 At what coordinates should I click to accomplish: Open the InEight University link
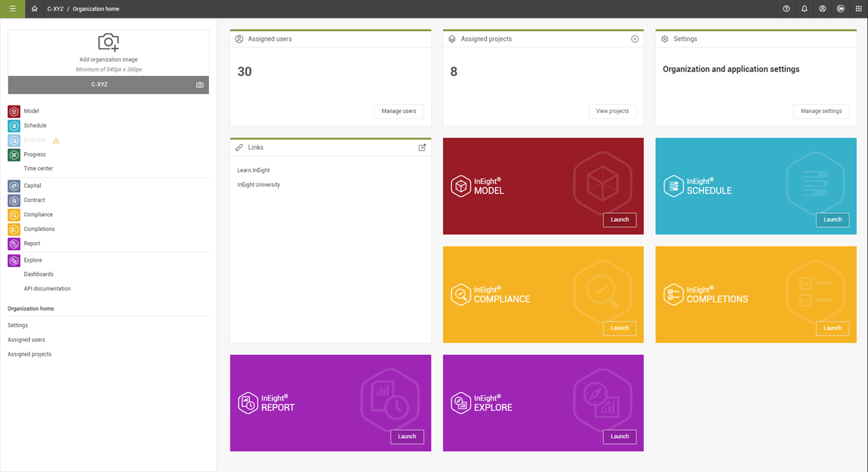[258, 185]
